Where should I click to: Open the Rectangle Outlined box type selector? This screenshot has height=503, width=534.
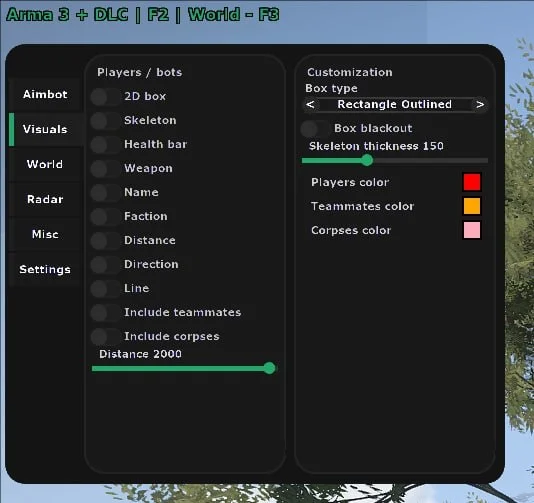395,104
